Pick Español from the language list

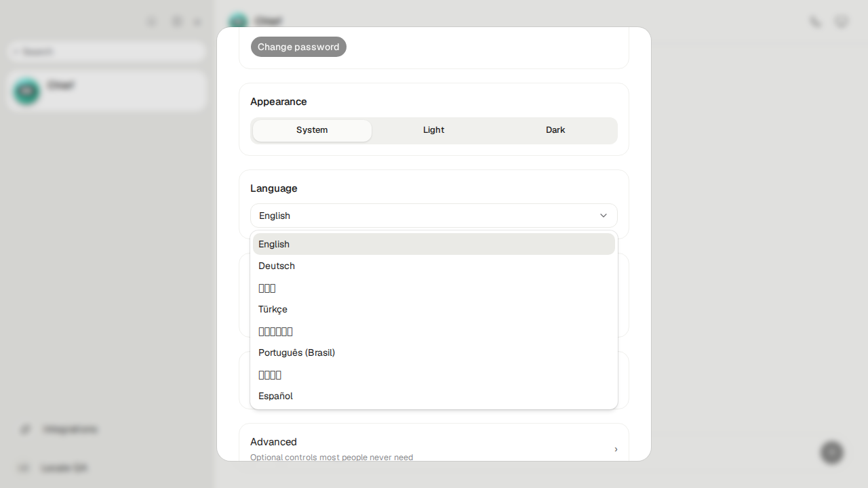pyautogui.click(x=434, y=396)
